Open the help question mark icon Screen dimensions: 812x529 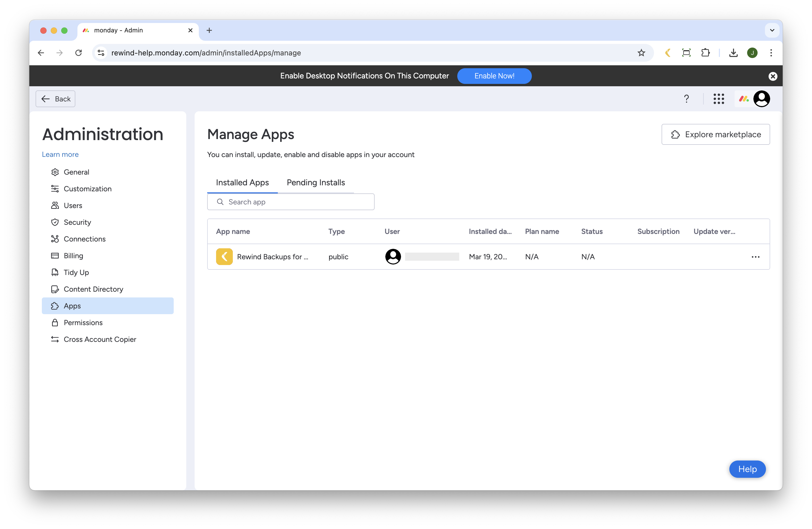[686, 99]
